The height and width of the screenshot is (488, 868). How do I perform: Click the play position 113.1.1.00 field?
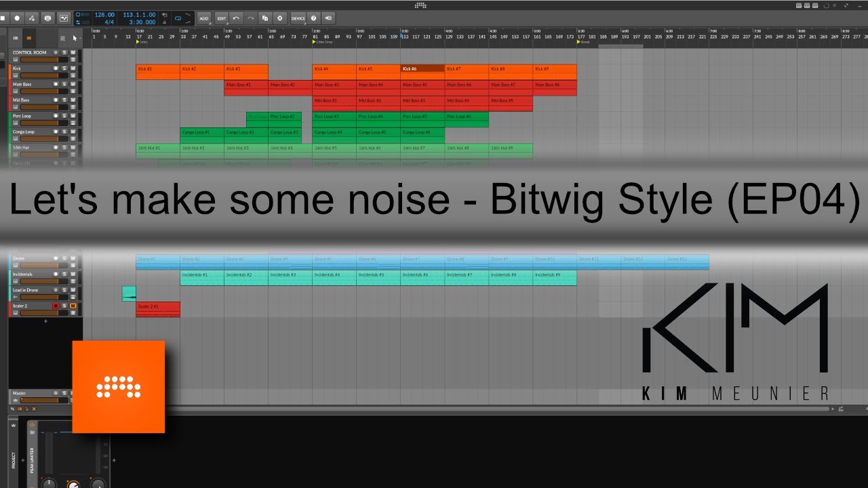pos(139,15)
